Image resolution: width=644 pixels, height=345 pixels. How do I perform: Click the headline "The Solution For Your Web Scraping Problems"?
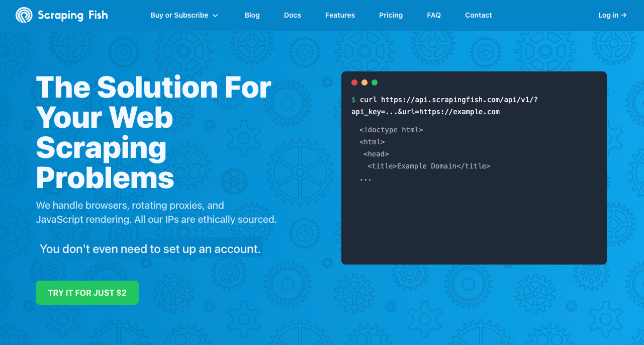point(154,132)
